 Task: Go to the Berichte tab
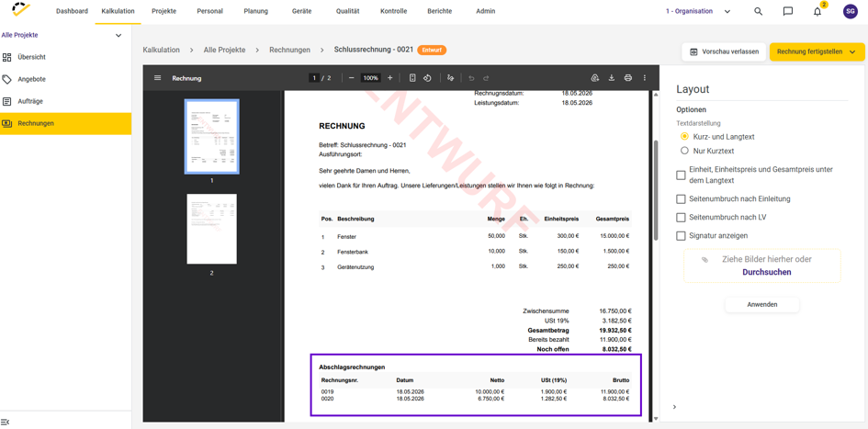click(440, 11)
